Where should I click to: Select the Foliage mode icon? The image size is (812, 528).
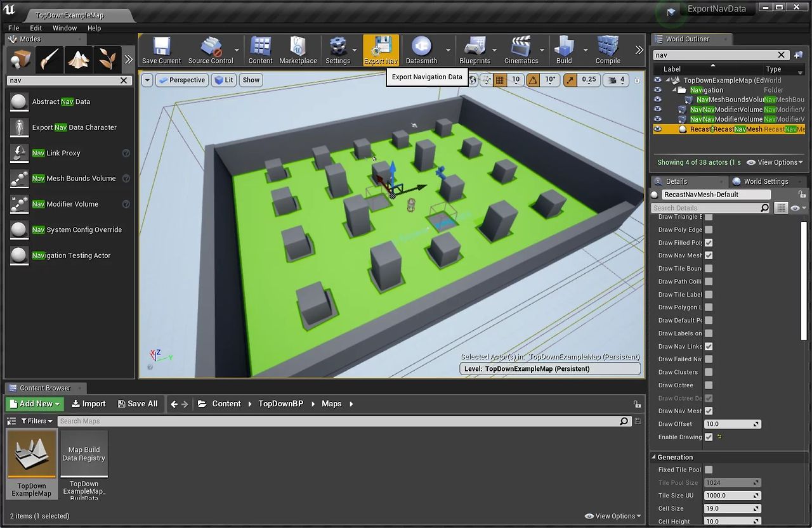(x=108, y=60)
